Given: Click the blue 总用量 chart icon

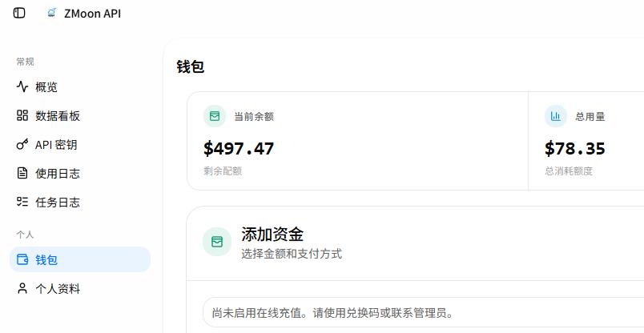Looking at the screenshot, I should coord(556,116).
